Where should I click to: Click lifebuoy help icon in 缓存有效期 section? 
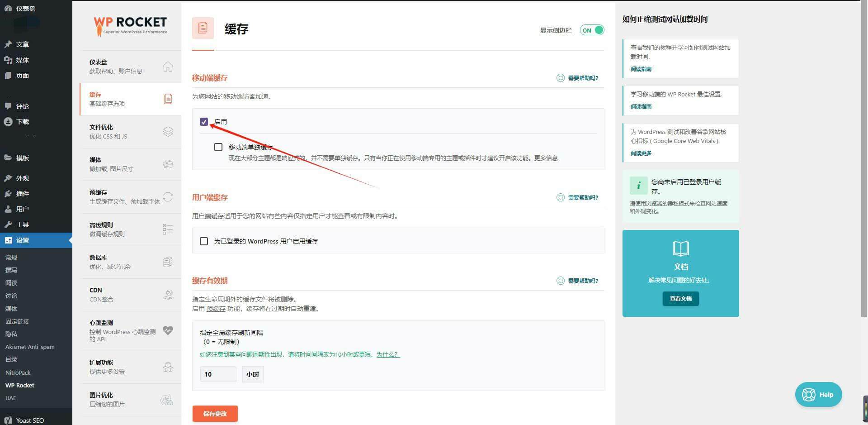[561, 281]
